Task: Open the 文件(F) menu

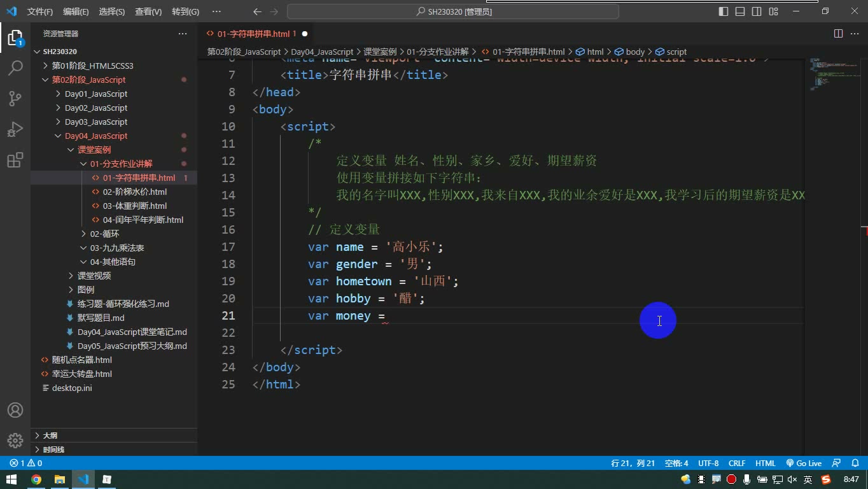Action: point(40,11)
